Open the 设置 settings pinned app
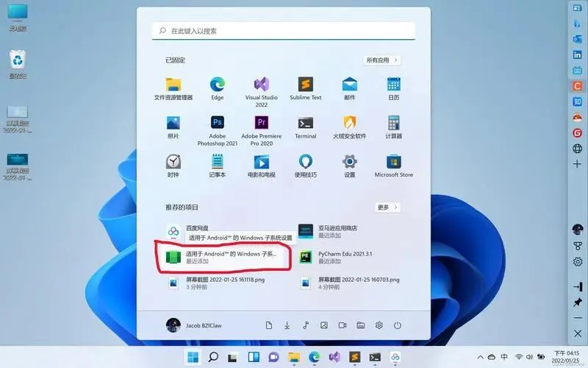The height and width of the screenshot is (368, 588). [350, 166]
